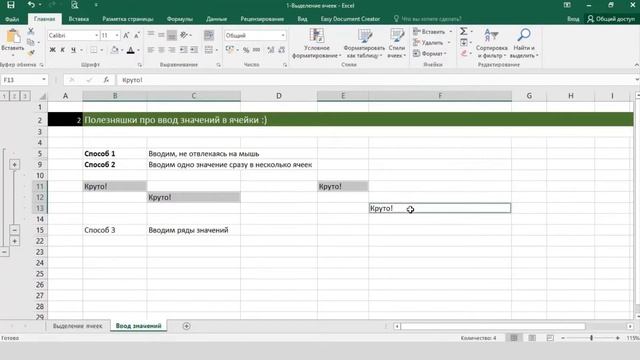The height and width of the screenshot is (360, 640).
Task: Click the Insert Function fx icon
Action: click(x=106, y=80)
